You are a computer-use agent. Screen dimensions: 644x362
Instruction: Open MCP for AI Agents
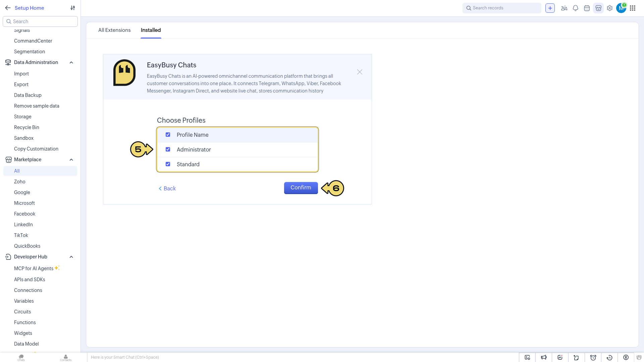(x=34, y=268)
